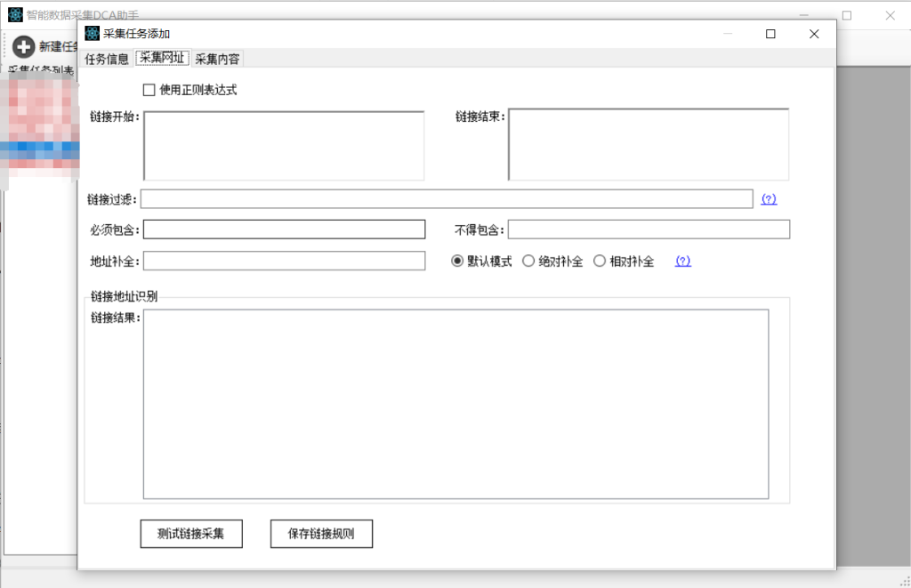Click the 保存链接规则 button
This screenshot has height=588, width=911.
click(321, 534)
